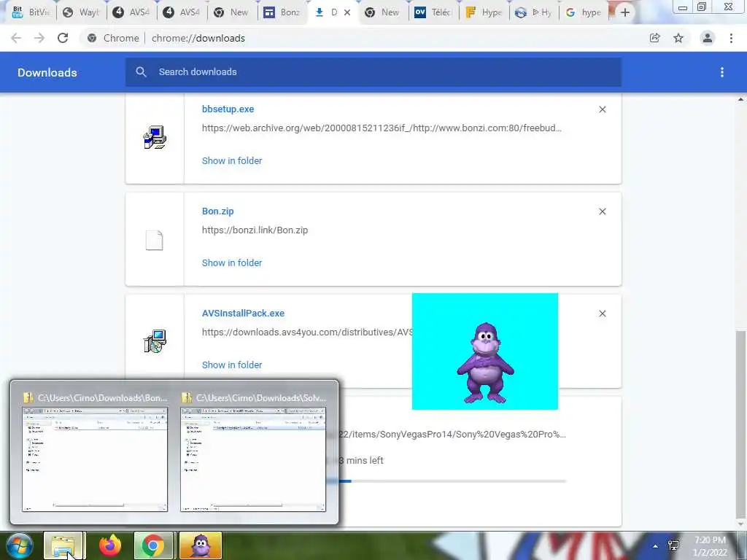Open the AVSInstallPack.exe file link
Viewport: 747px width, 560px height.
pos(243,314)
